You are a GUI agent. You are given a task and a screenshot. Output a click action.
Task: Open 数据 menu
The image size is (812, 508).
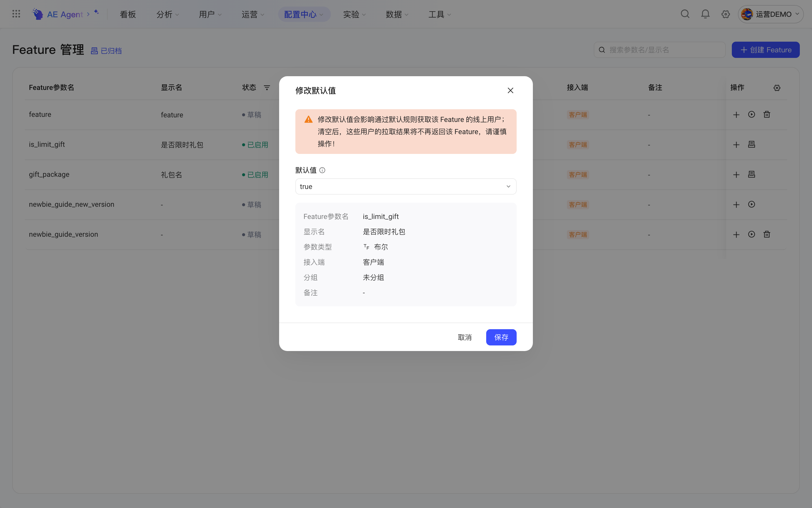click(x=397, y=14)
